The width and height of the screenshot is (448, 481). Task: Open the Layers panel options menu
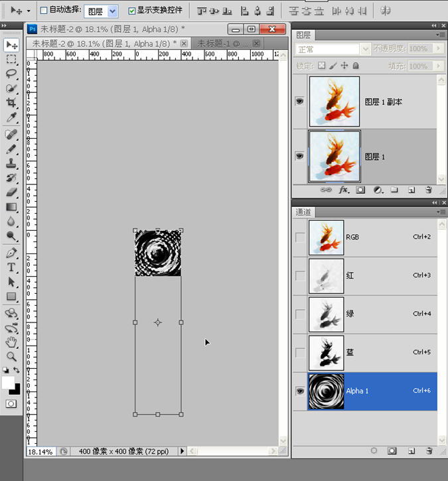point(441,35)
